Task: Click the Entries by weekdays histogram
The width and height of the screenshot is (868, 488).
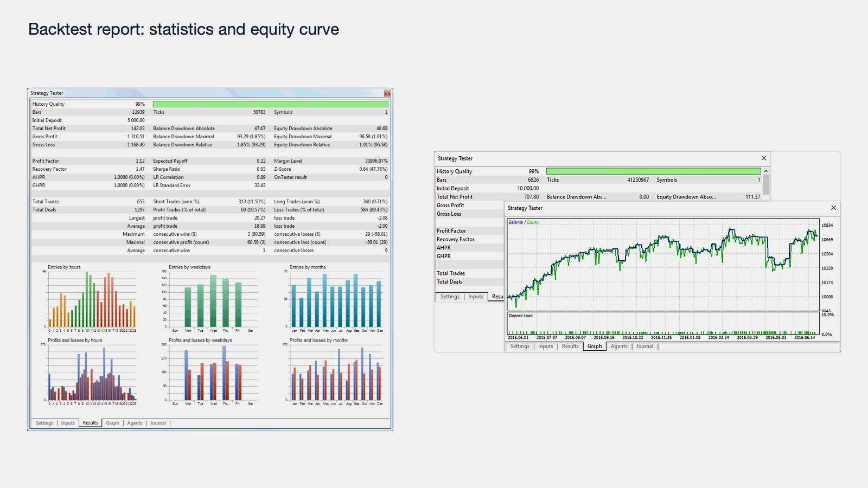Action: click(x=212, y=299)
